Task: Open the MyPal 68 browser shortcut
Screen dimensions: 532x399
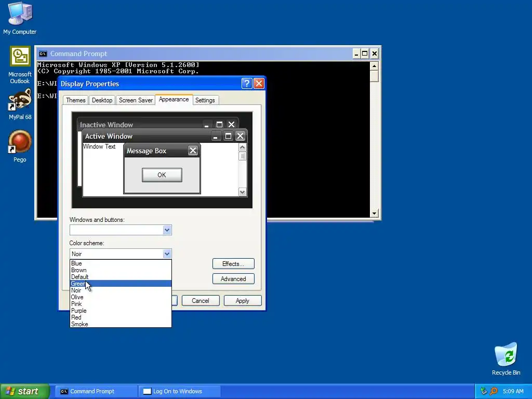Action: click(x=20, y=104)
